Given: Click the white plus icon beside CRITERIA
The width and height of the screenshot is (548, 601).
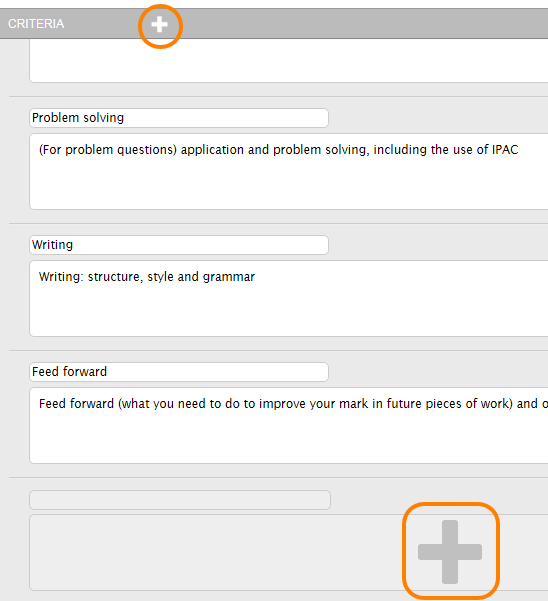Looking at the screenshot, I should coord(159,25).
